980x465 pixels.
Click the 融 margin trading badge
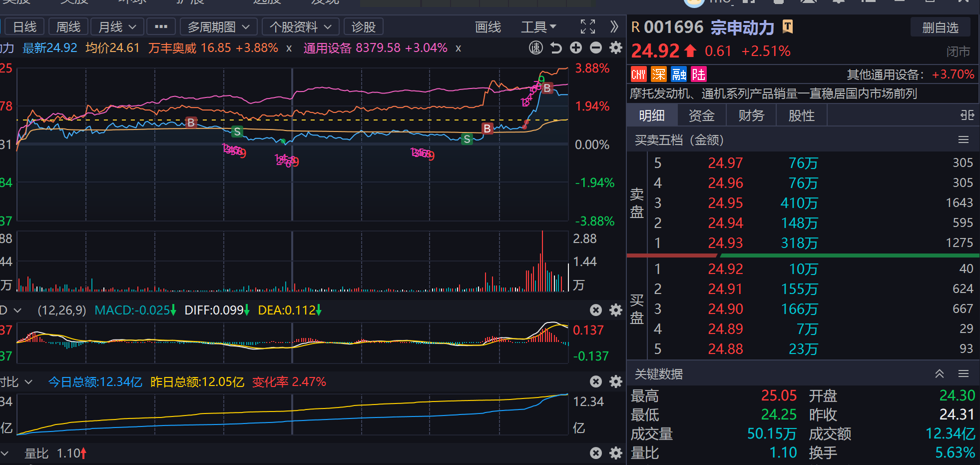click(x=679, y=74)
